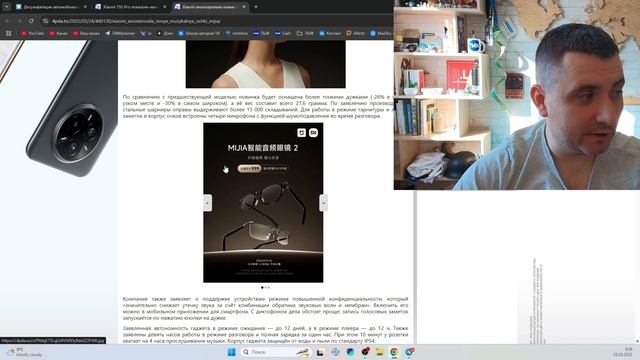Viewport: 640px width, 360px height.
Task: Open a new browser tab
Action: coord(256,7)
